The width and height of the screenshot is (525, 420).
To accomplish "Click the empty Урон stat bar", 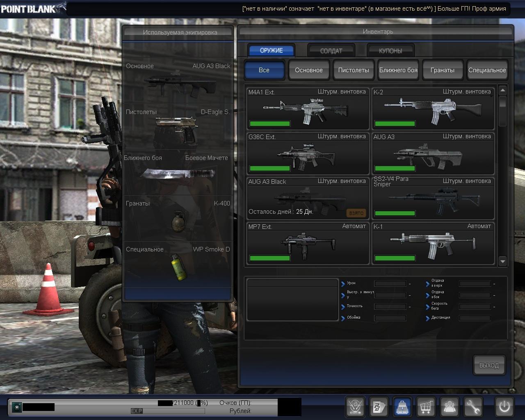I will 390,283.
